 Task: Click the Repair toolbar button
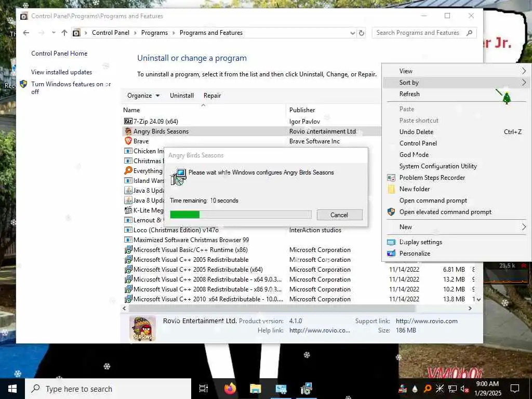pos(212,96)
